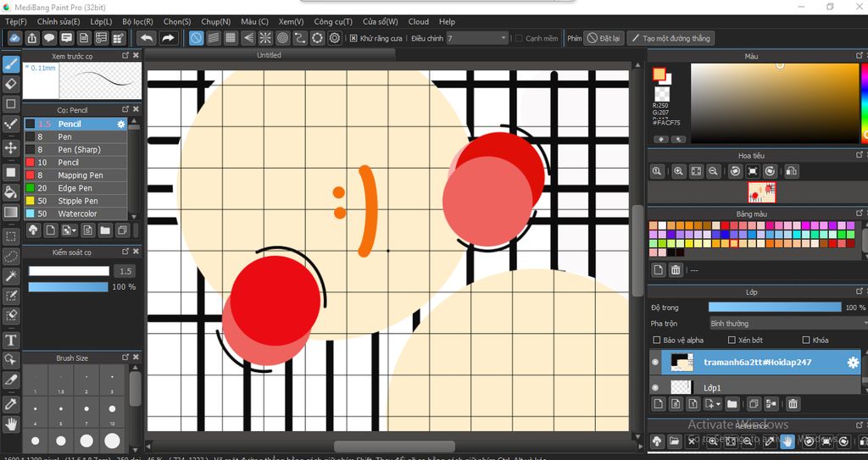The image size is (868, 460).
Task: Enable the Bảo vệ alpha checkbox
Action: (x=657, y=340)
